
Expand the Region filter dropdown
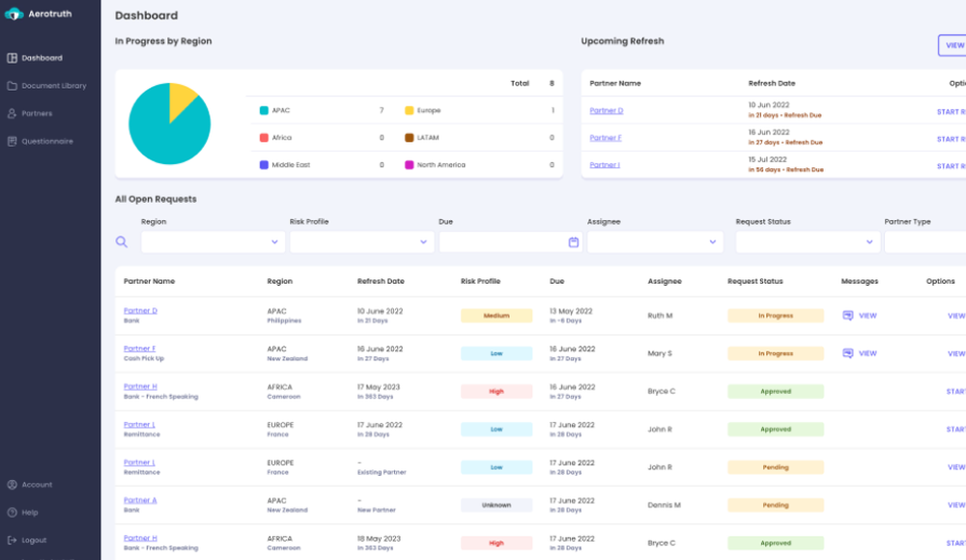pos(278,241)
